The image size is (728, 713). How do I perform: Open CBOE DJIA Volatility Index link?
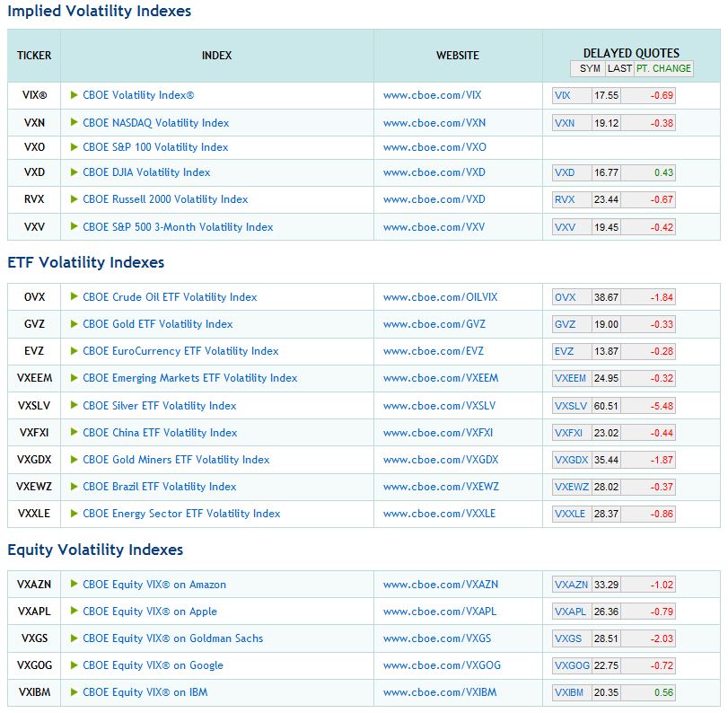pyautogui.click(x=146, y=172)
